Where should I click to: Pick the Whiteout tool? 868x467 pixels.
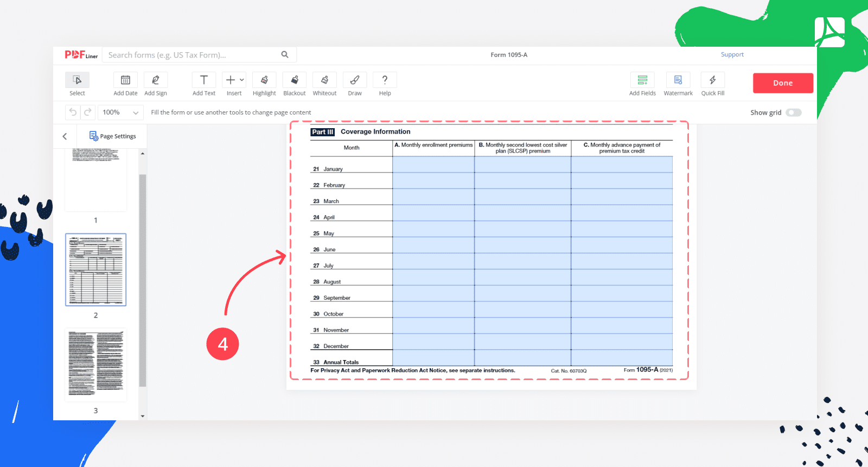tap(324, 80)
